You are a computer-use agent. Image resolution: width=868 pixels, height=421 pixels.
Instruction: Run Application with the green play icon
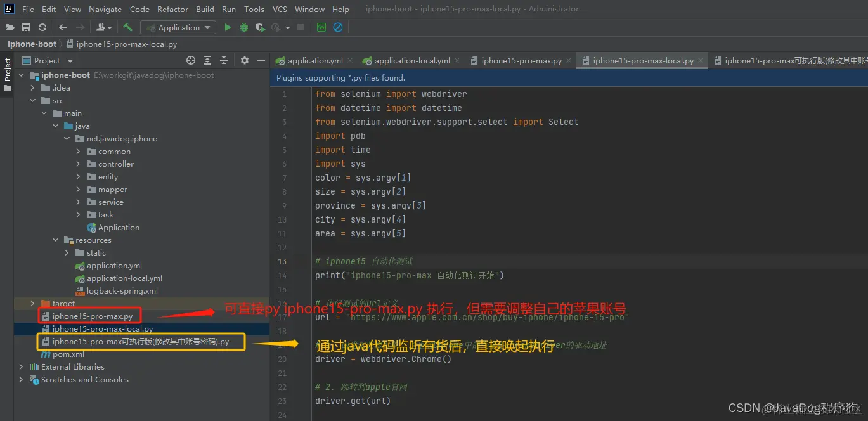(228, 27)
